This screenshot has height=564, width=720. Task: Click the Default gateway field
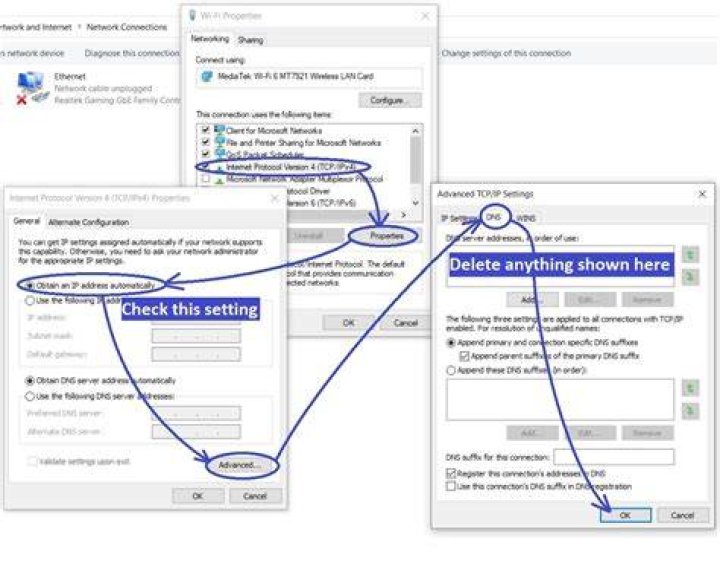(x=196, y=354)
